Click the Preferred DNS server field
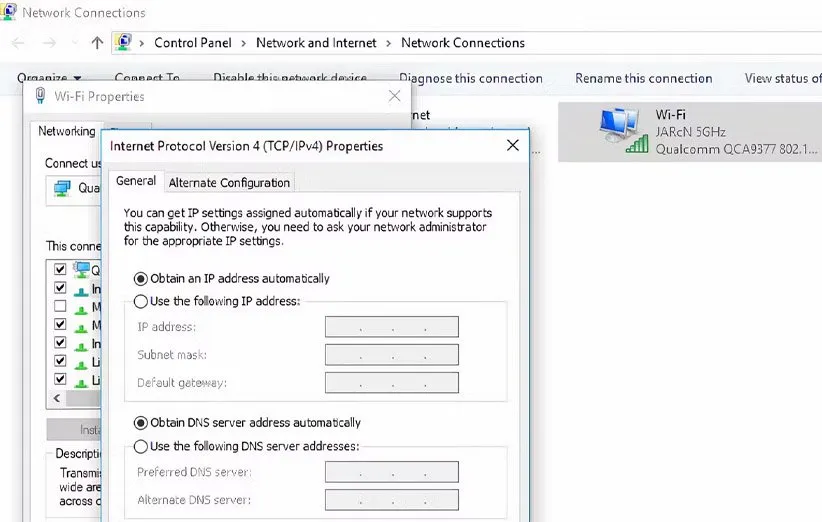 (x=391, y=472)
